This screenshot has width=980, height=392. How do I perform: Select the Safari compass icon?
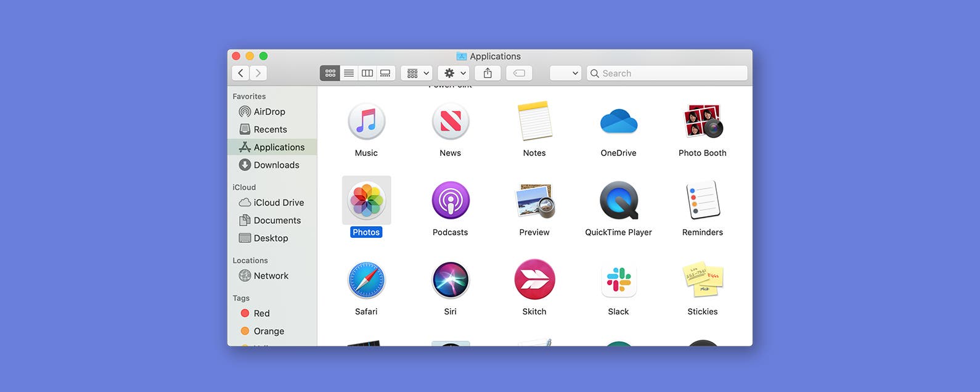[x=366, y=280]
